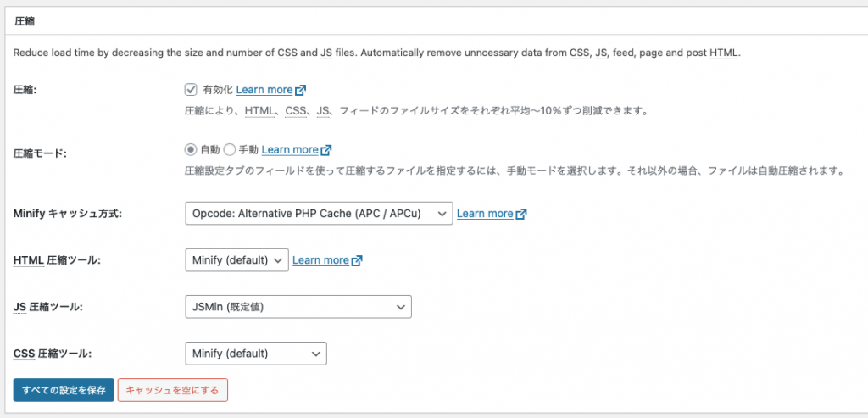Image resolution: width=868 pixels, height=418 pixels.
Task: Select the 手動 radio button
Action: (x=230, y=149)
